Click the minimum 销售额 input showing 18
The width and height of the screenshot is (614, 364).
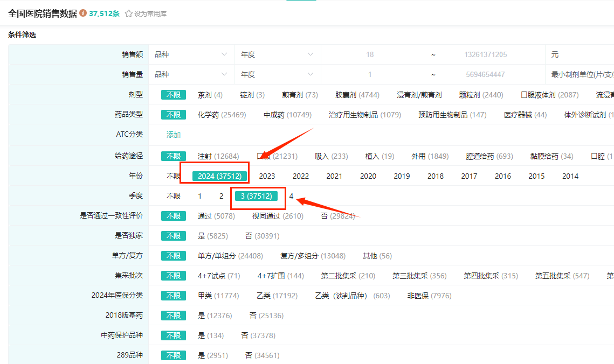pyautogui.click(x=369, y=54)
